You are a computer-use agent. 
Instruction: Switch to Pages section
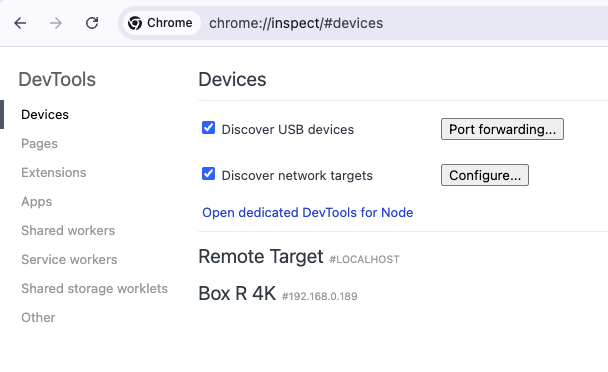[40, 144]
